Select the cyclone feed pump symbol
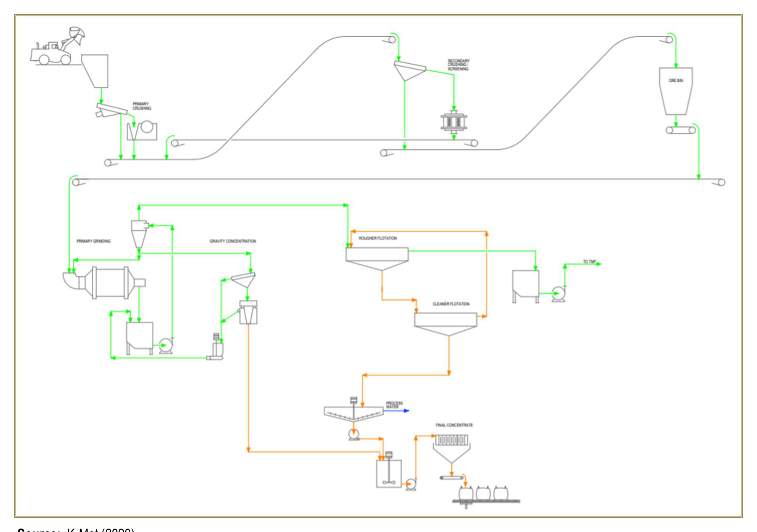The image size is (757, 532). (166, 346)
